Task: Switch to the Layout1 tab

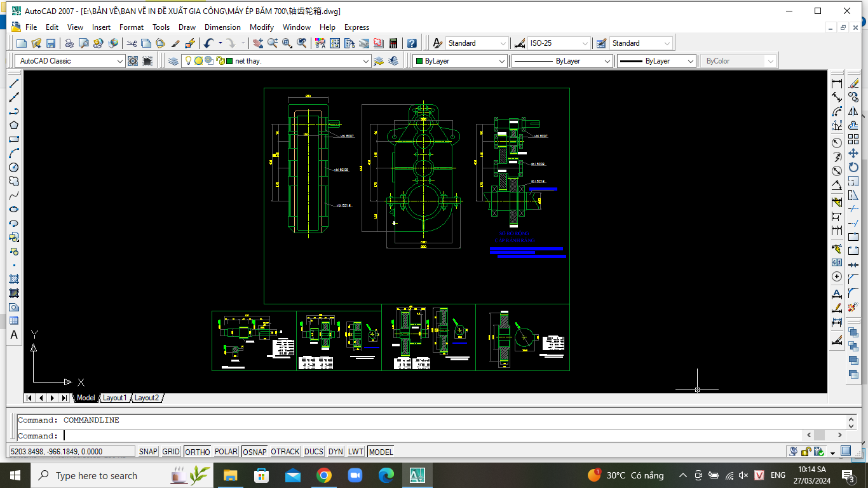Action: 115,398
